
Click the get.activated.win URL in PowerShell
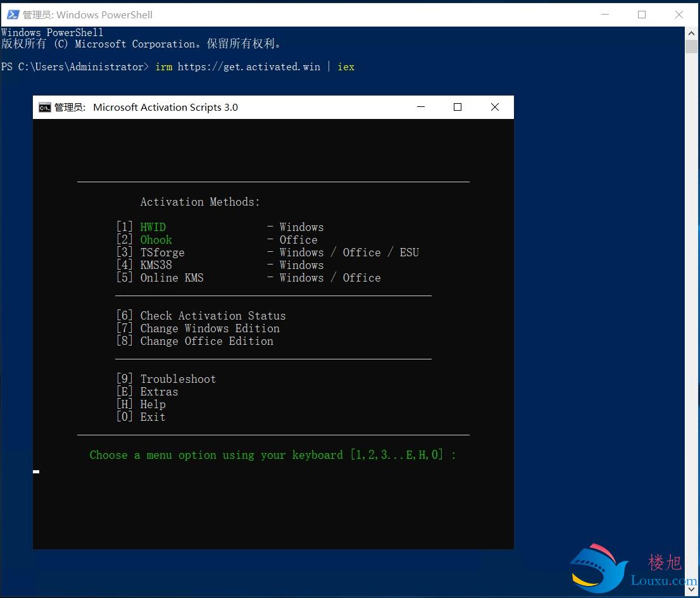pos(249,67)
